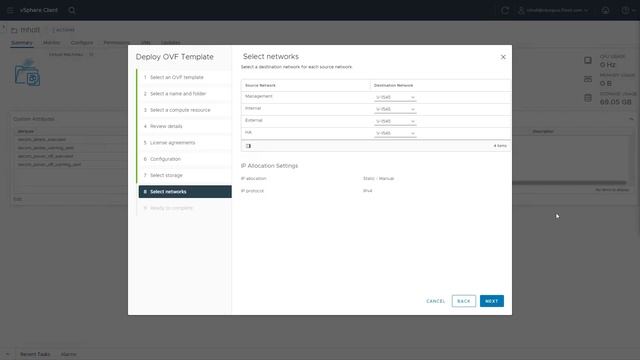The image size is (640, 360).
Task: Click the Description column header in background
Action: 543,131
